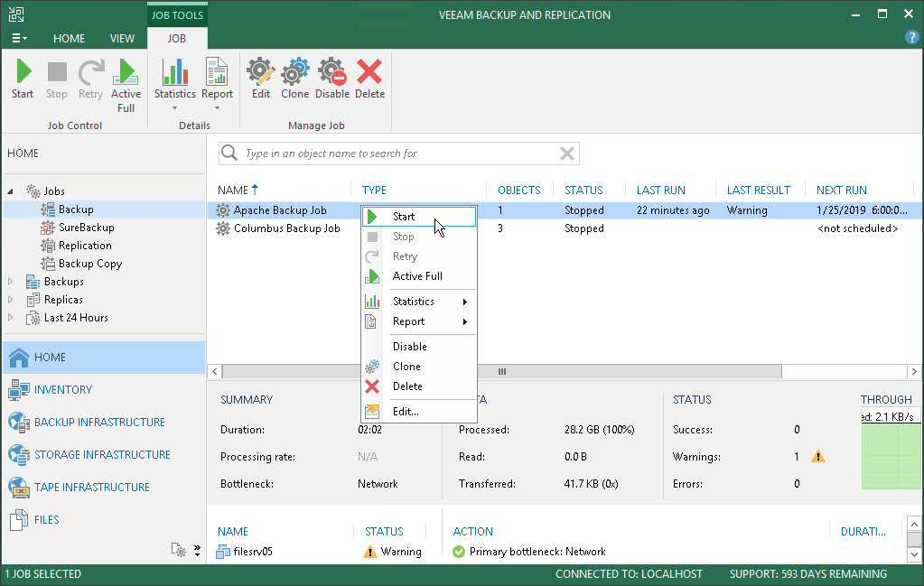Open the HOME navigation view
Screen dimensions: 924x586
104,358
